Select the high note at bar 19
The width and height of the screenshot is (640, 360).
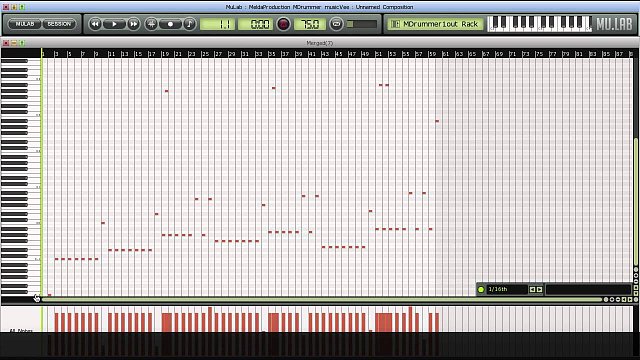click(167, 91)
